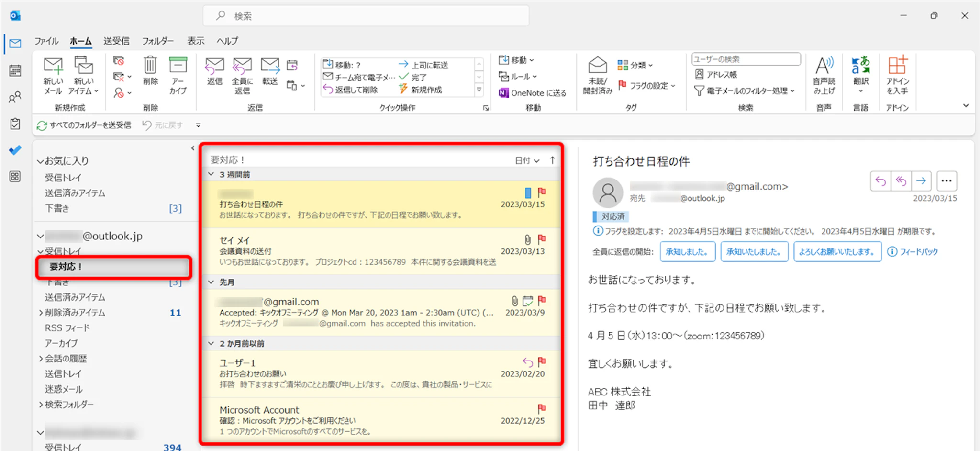Screen dimensions: 980x451
Task: Click Get Add-ins icon
Action: tap(897, 66)
